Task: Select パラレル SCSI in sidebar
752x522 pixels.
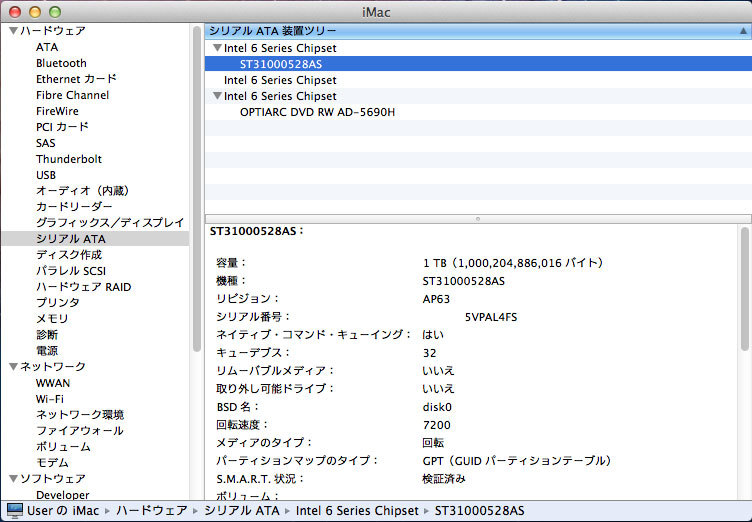Action: [x=71, y=271]
